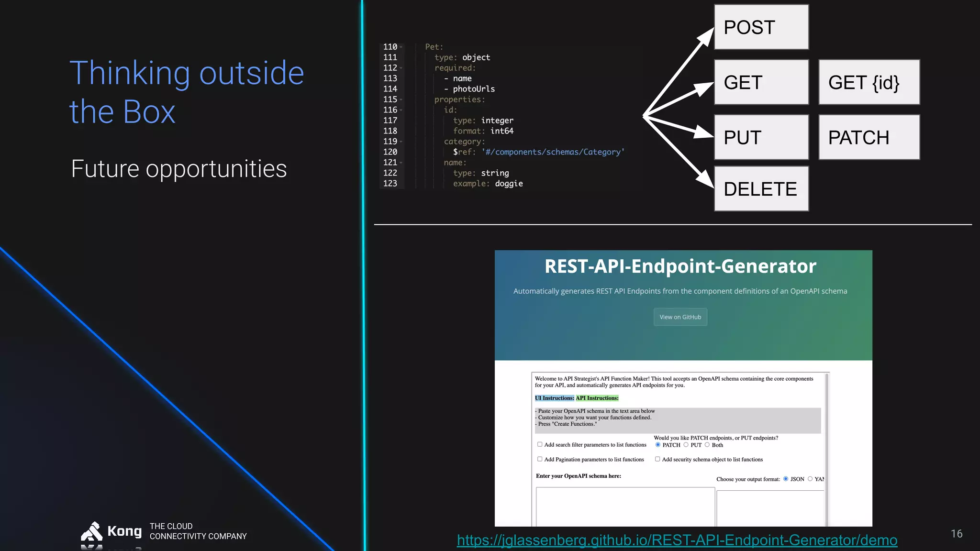Open the jglassenberg.github.io demo link
The image size is (980, 551).
(x=677, y=540)
